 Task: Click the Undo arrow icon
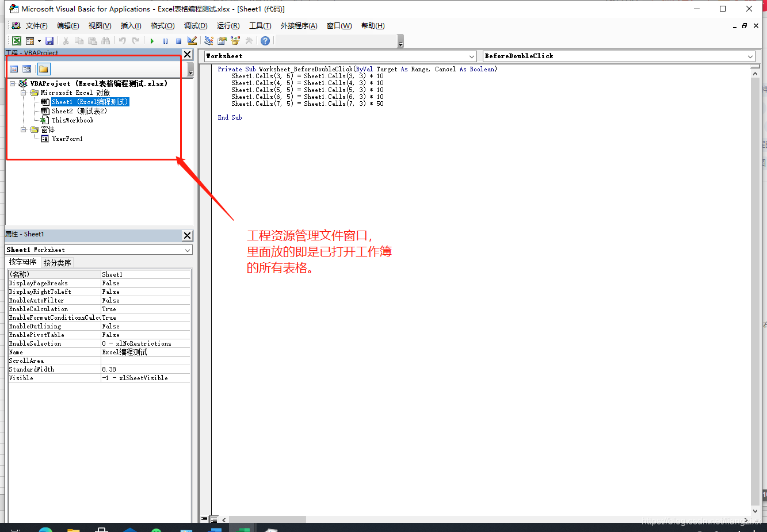122,41
